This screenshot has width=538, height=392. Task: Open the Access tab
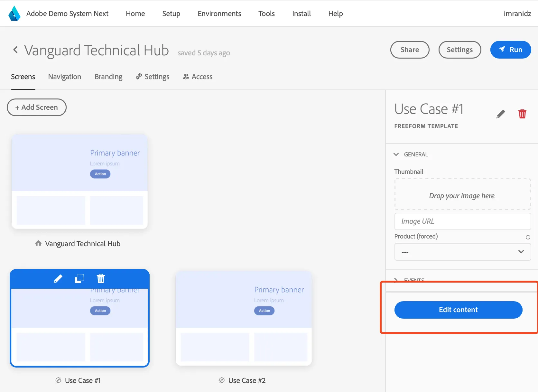198,77
